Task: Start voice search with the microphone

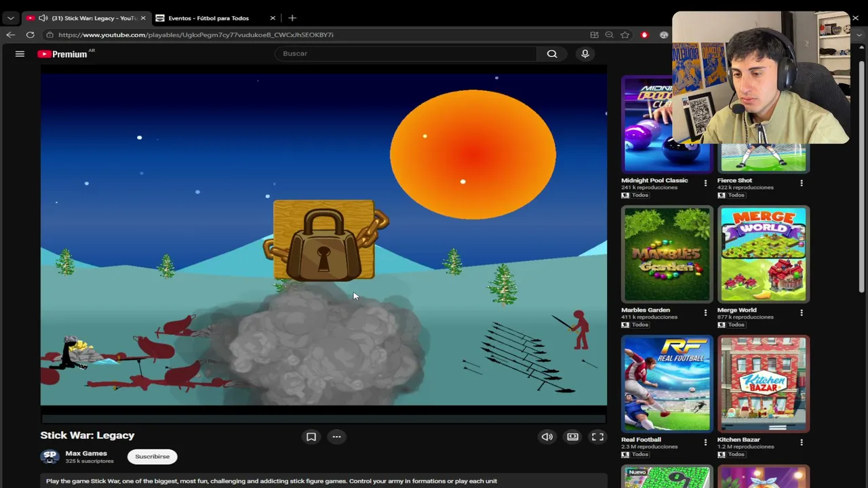Action: click(x=585, y=54)
